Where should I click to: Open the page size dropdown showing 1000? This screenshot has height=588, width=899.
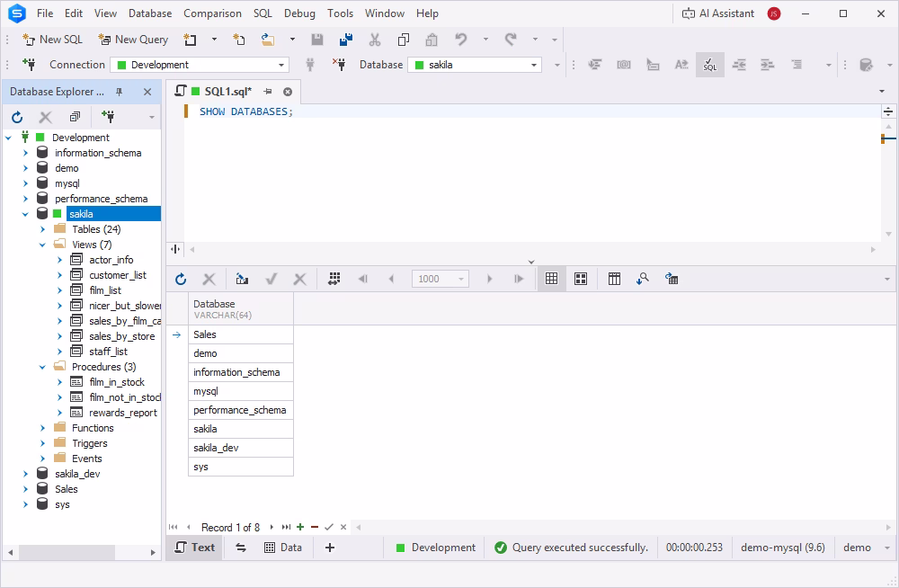[441, 279]
